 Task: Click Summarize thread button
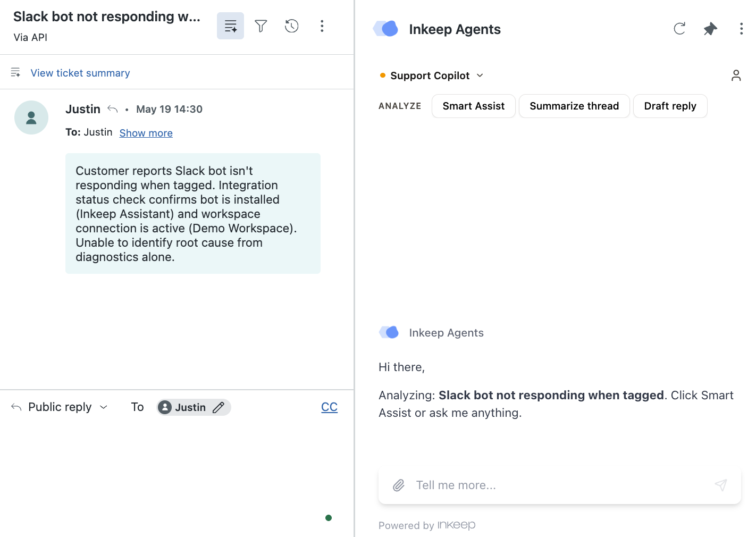pyautogui.click(x=574, y=106)
